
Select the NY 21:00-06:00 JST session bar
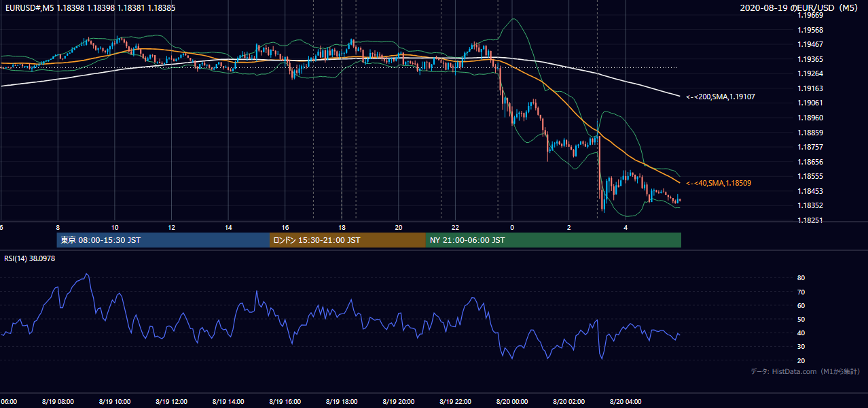click(554, 240)
